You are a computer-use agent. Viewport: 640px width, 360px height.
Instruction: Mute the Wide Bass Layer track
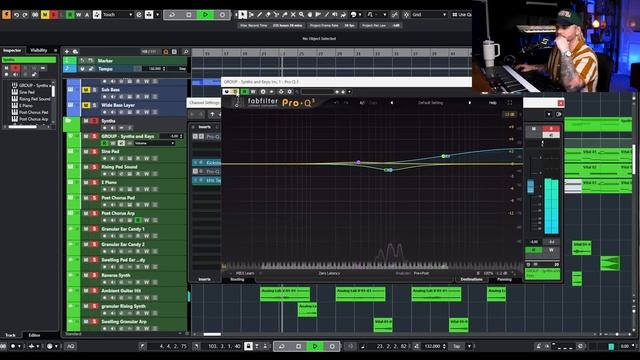coord(86,105)
